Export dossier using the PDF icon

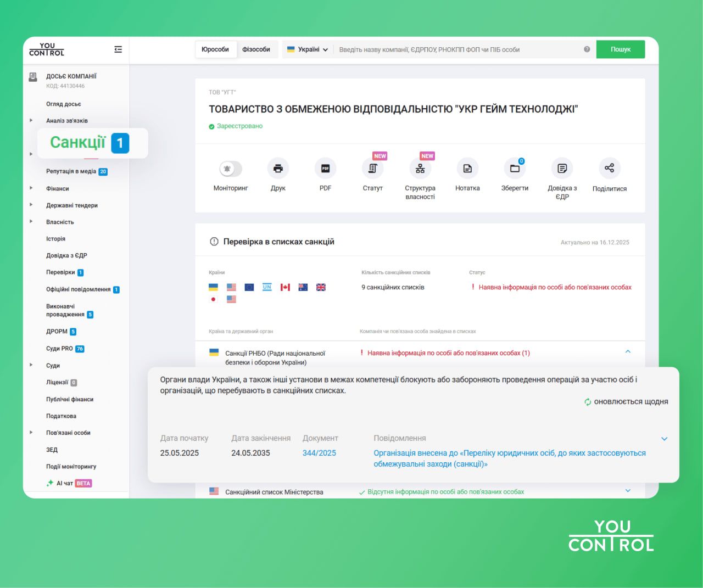point(325,169)
